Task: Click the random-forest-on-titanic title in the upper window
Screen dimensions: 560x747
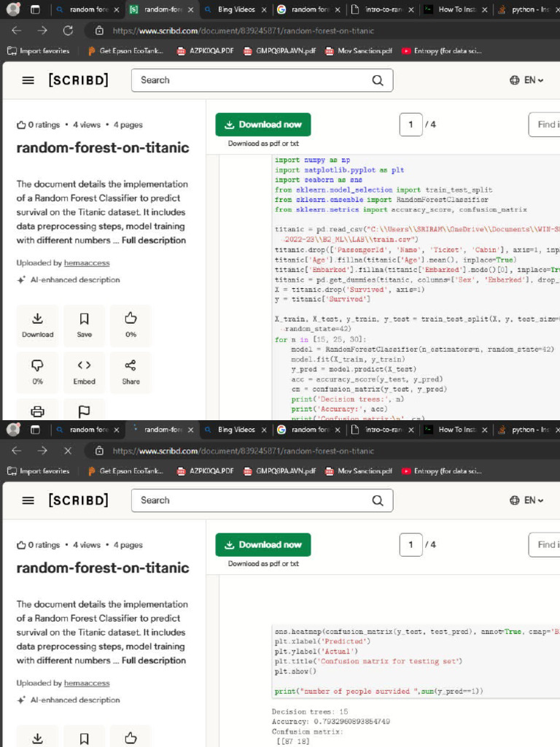Action: 103,147
